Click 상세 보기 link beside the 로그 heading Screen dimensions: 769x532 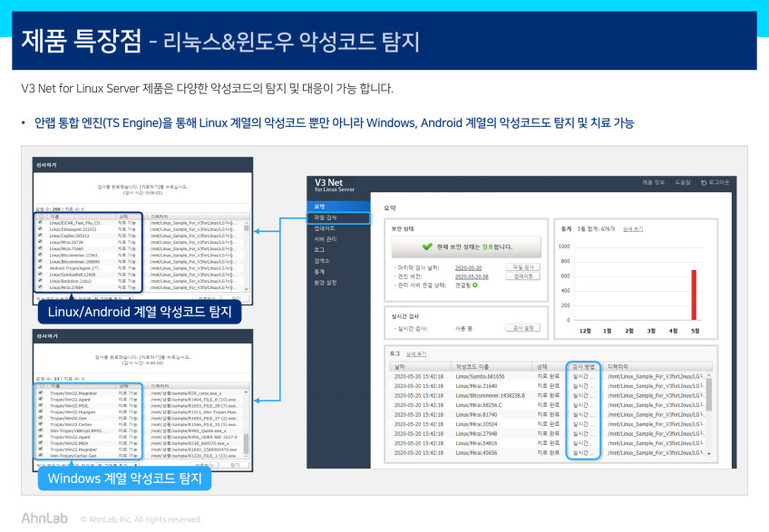pyautogui.click(x=416, y=354)
